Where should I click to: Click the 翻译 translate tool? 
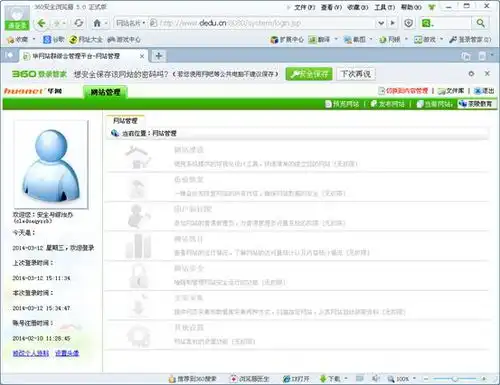(x=319, y=40)
